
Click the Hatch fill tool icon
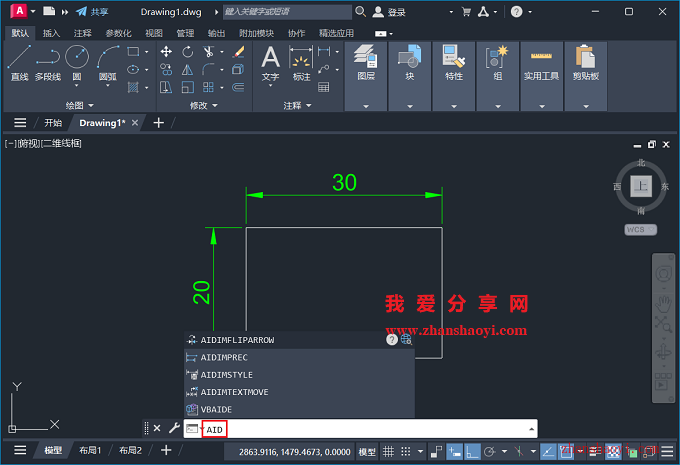pos(133,87)
